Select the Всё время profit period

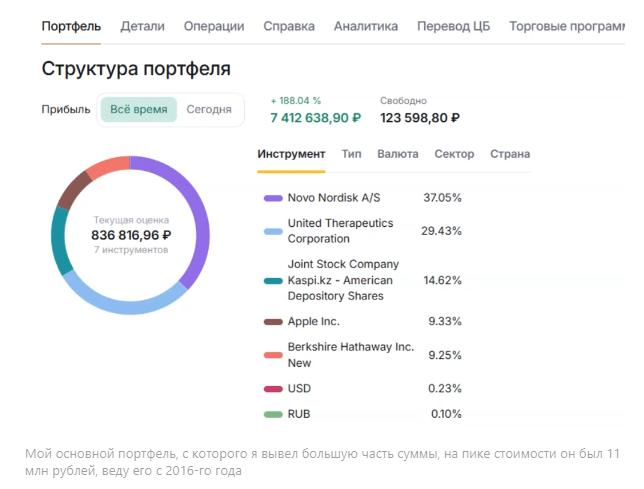coord(139,110)
